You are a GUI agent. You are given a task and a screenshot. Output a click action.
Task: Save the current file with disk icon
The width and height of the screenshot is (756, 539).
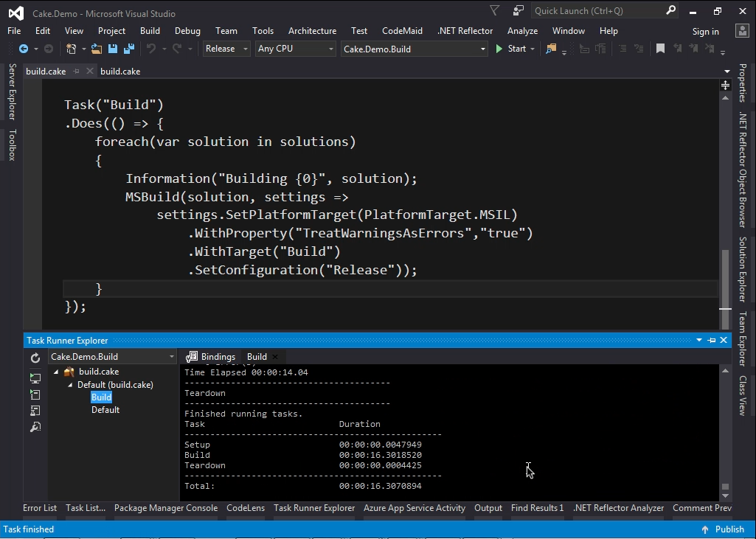pyautogui.click(x=113, y=49)
